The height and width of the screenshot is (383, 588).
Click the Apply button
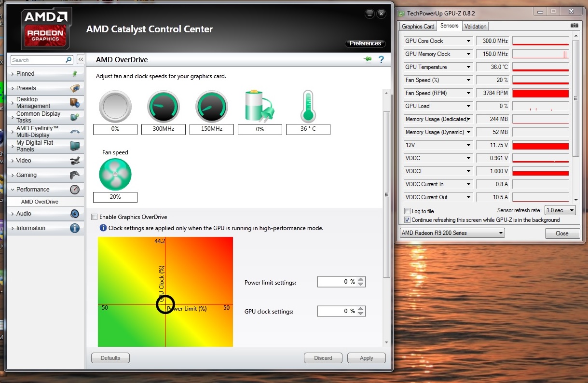pyautogui.click(x=367, y=358)
